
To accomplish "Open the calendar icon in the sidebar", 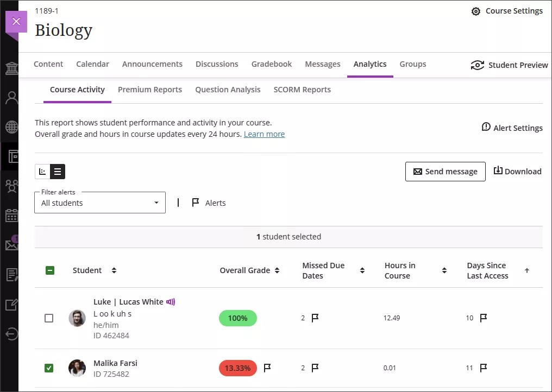I will [x=11, y=216].
